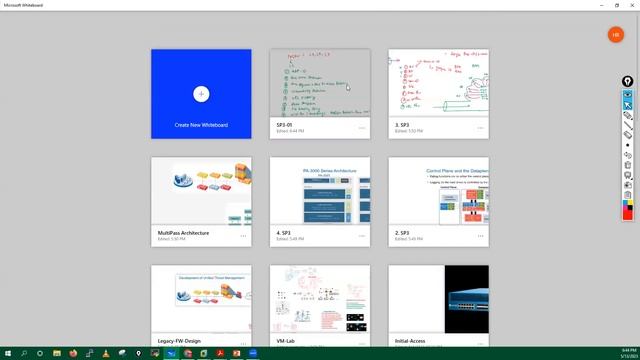
Task: Select the eraser tool in annotation toolbar
Action: pyautogui.click(x=627, y=135)
